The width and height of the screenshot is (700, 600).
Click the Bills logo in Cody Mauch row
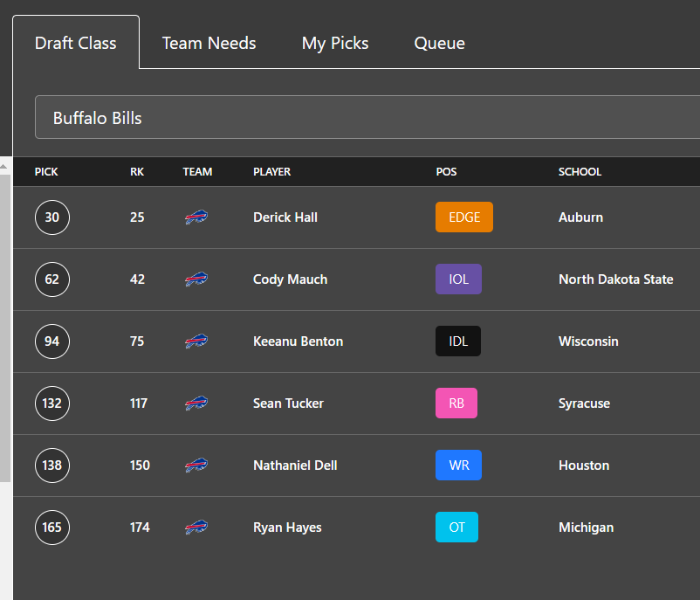[x=196, y=279]
